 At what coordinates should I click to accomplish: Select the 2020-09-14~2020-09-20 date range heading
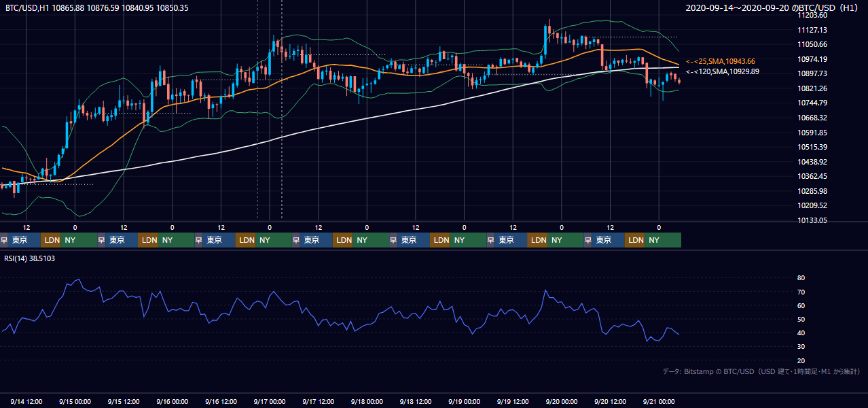click(773, 8)
